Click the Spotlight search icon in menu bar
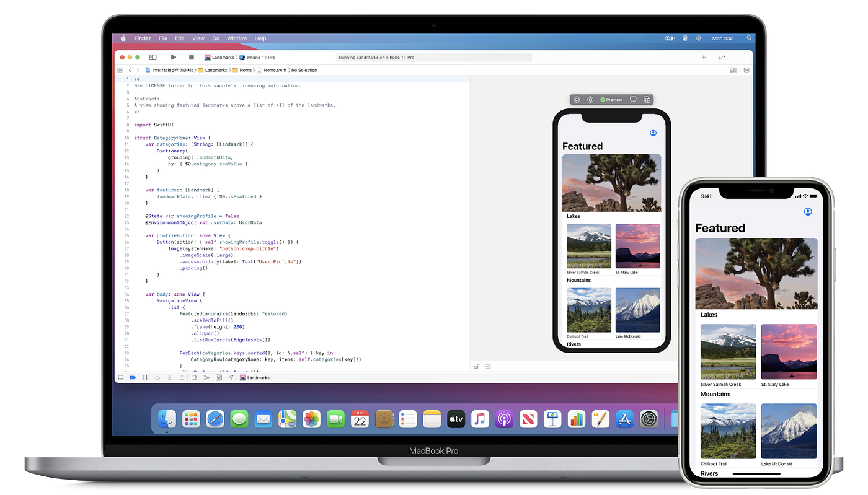This screenshot has width=868, height=495. tap(749, 38)
